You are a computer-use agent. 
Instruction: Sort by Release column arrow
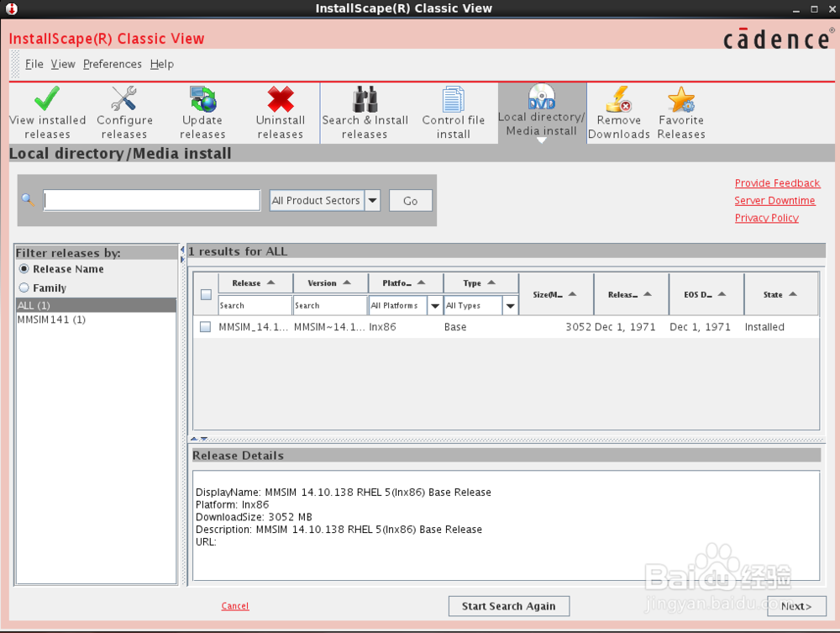pyautogui.click(x=271, y=282)
